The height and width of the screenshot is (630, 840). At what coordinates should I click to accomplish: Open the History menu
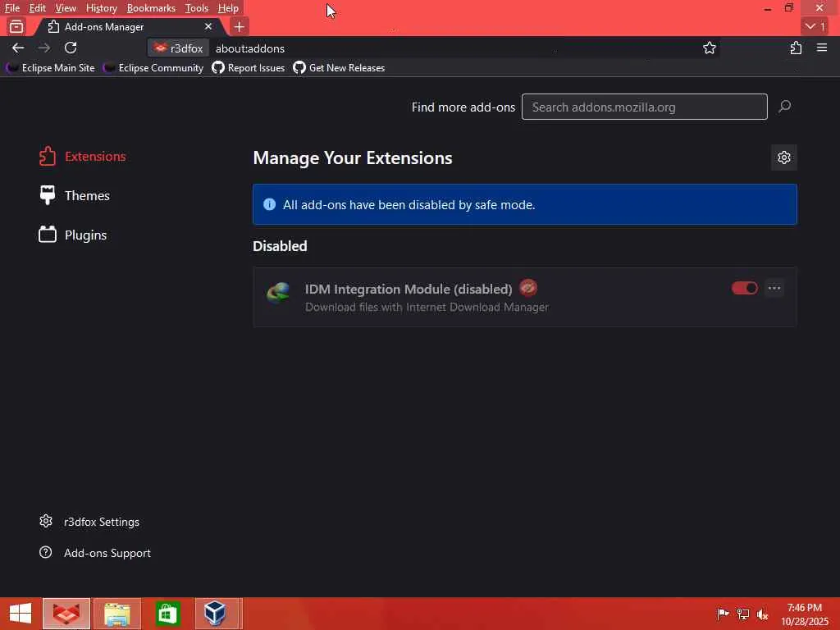coord(101,8)
